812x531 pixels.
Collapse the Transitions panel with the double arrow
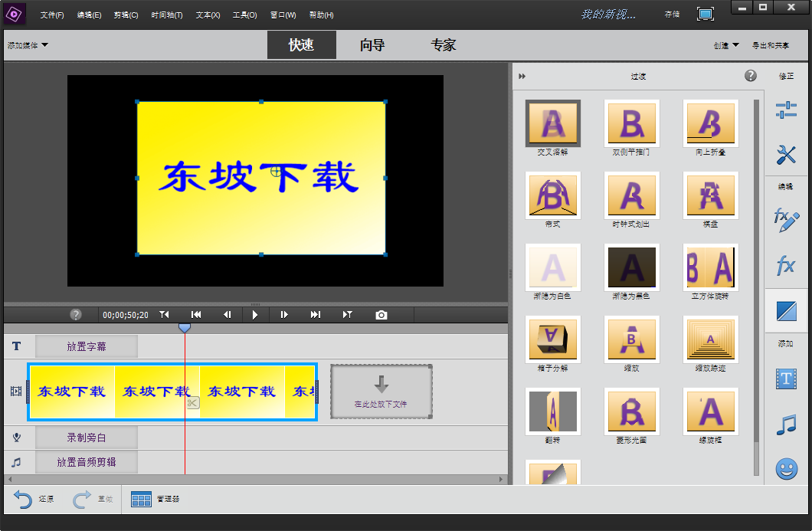(x=522, y=76)
